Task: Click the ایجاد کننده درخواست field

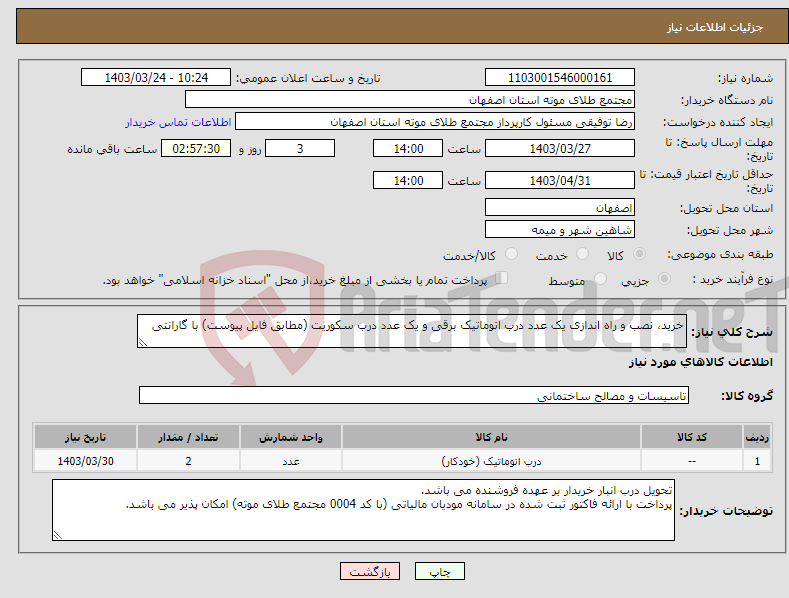Action: [x=435, y=122]
